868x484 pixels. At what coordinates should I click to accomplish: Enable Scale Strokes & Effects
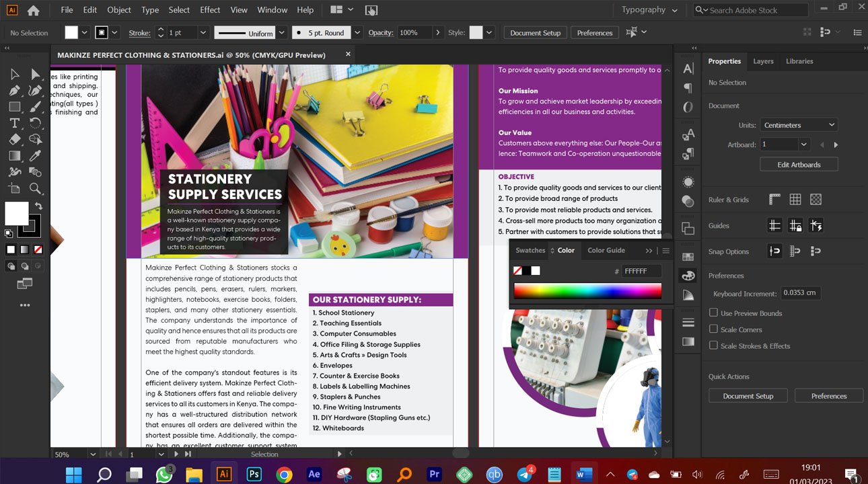[x=713, y=346]
